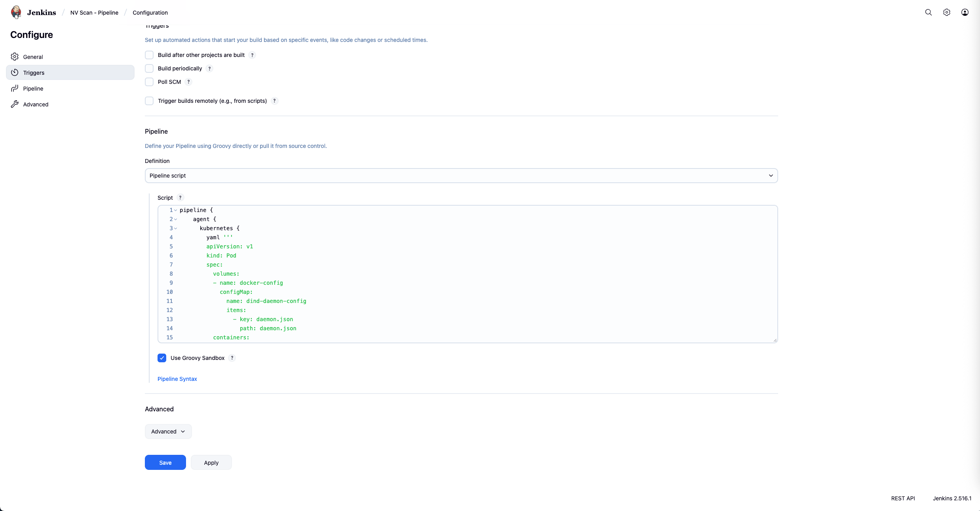Click the Jenkins logo icon
This screenshot has width=980, height=511.
click(x=16, y=12)
